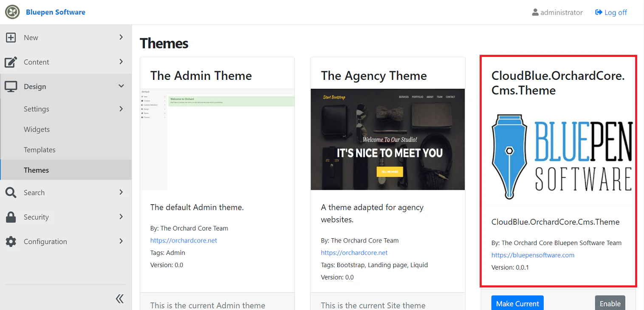Select the Themes menu item
Image resolution: width=644 pixels, height=310 pixels.
click(36, 170)
